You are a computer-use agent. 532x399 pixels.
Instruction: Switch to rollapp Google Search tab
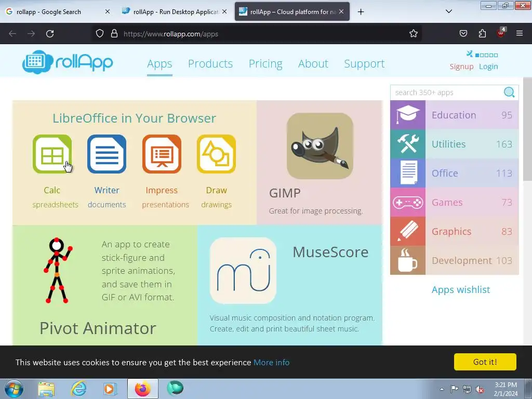point(49,12)
